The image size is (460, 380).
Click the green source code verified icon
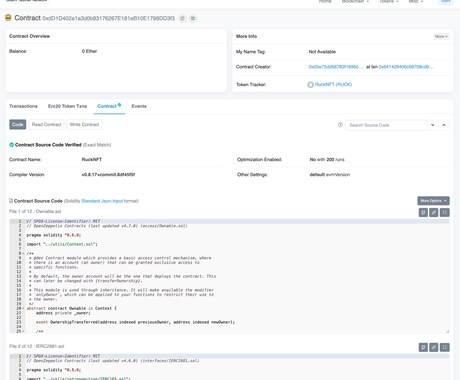tap(11, 145)
